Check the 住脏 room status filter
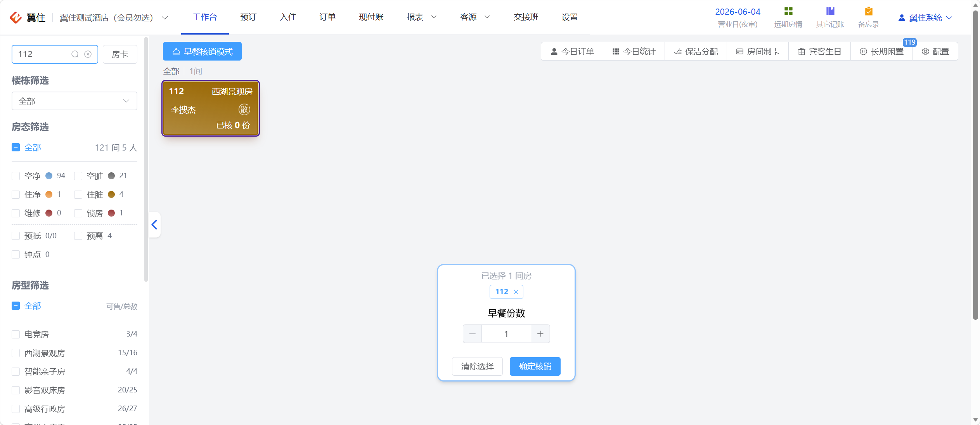 [78, 194]
